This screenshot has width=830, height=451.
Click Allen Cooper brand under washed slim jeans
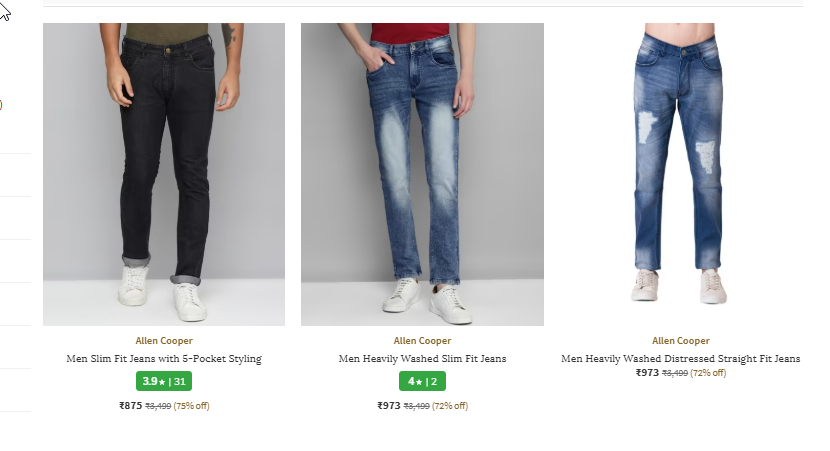coord(422,341)
